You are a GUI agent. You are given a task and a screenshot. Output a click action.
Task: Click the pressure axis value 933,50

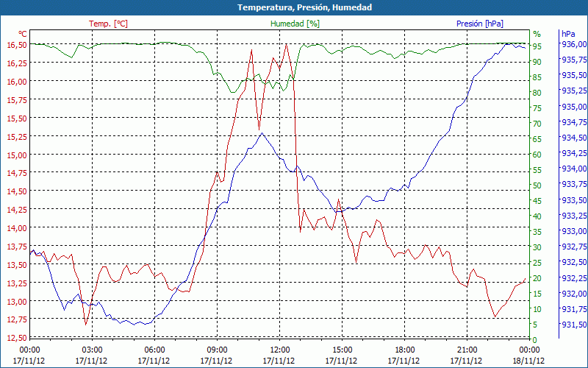pyautogui.click(x=574, y=200)
